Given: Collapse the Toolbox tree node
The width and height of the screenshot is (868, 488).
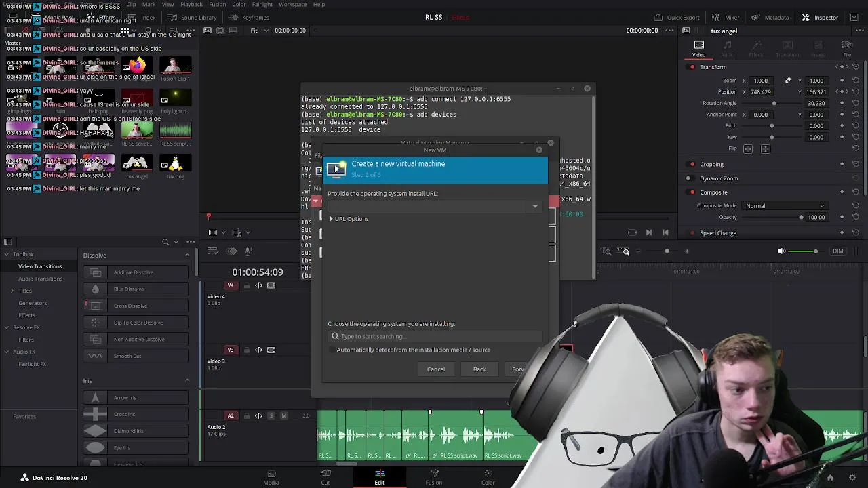Looking at the screenshot, I should click(7, 254).
